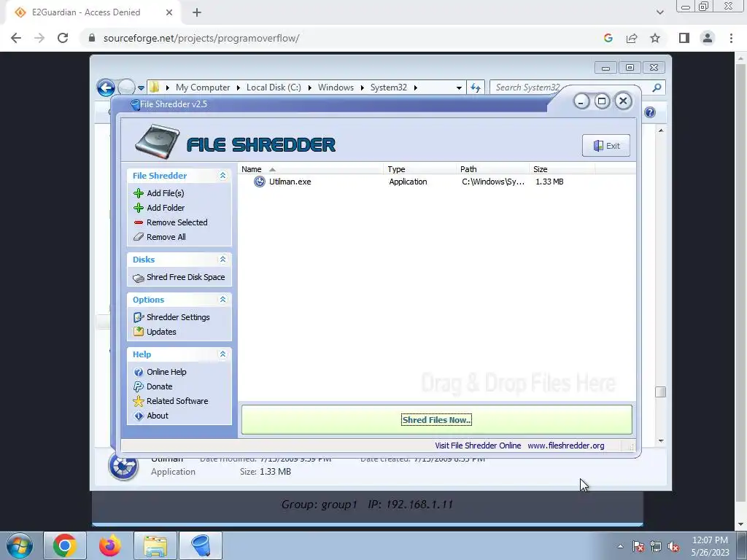Image resolution: width=747 pixels, height=560 pixels.
Task: Click File Shredder taskbar icon
Action: (x=201, y=545)
